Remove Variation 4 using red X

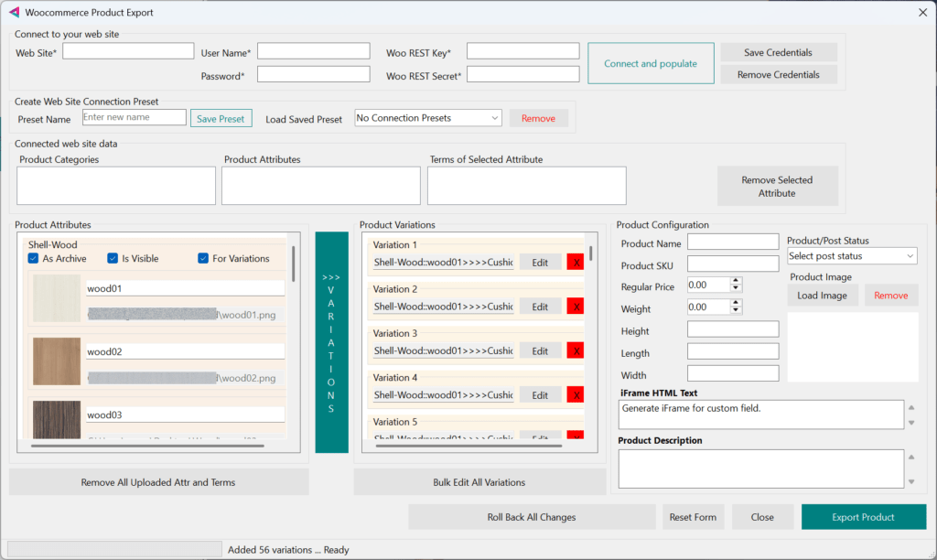coord(576,394)
